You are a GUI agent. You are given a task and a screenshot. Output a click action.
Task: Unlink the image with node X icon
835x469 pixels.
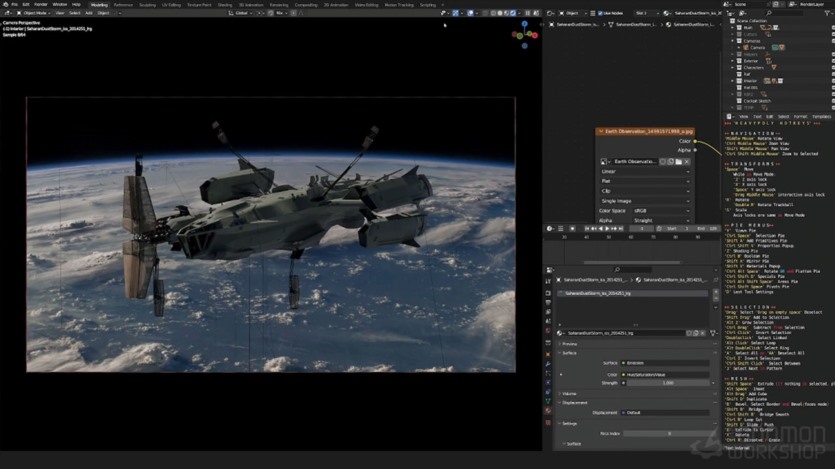(687, 161)
